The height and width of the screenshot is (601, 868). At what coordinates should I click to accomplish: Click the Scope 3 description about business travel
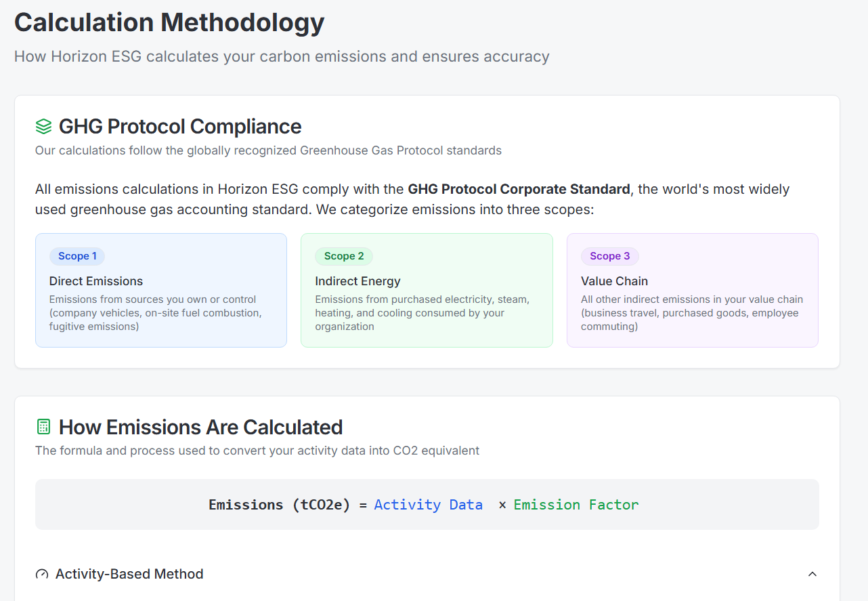click(692, 313)
